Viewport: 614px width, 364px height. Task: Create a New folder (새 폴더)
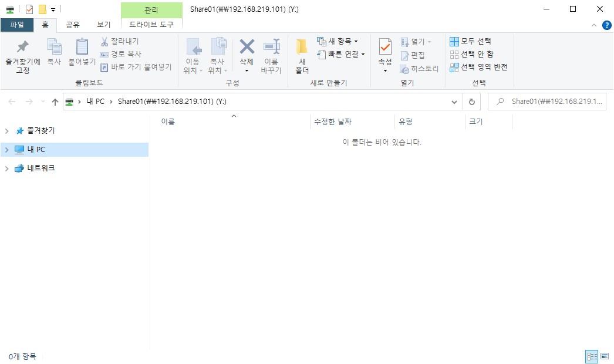point(302,56)
